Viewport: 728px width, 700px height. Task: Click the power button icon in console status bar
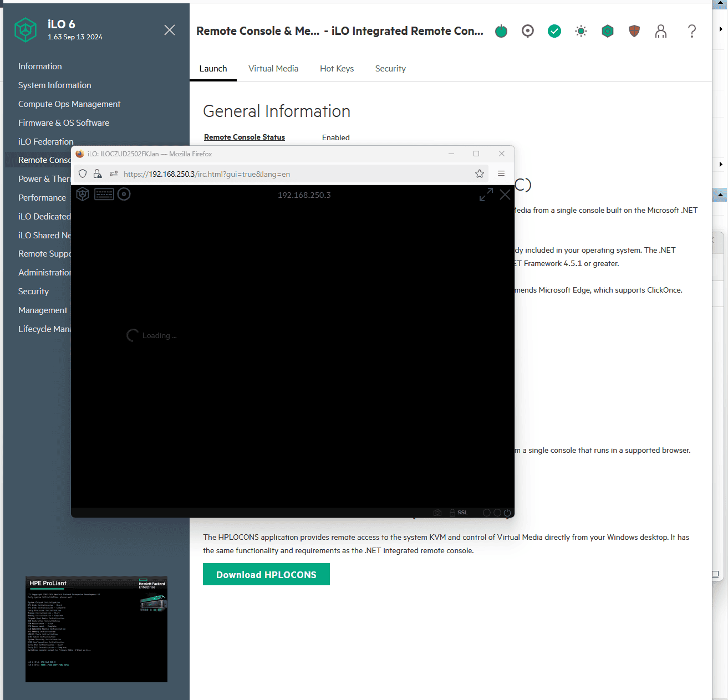507,513
